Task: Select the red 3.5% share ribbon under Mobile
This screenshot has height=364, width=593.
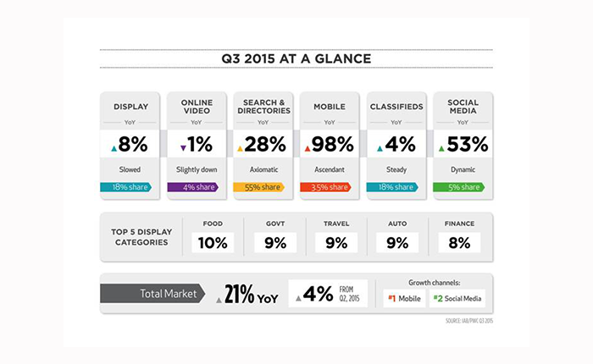Action: (x=325, y=187)
